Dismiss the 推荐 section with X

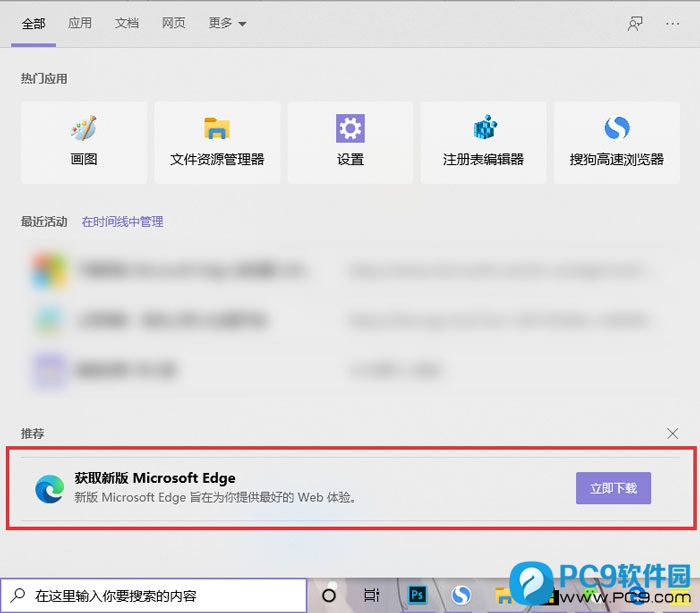(672, 433)
